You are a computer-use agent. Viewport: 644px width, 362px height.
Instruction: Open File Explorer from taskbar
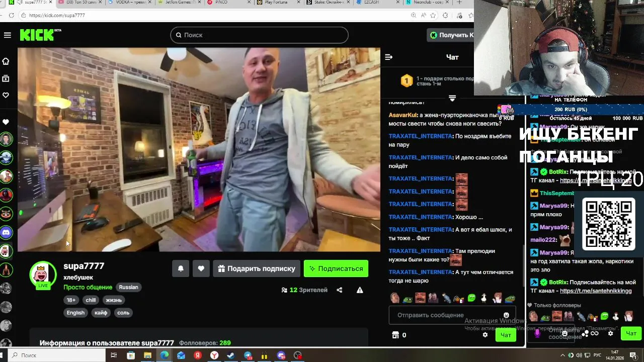click(x=147, y=355)
